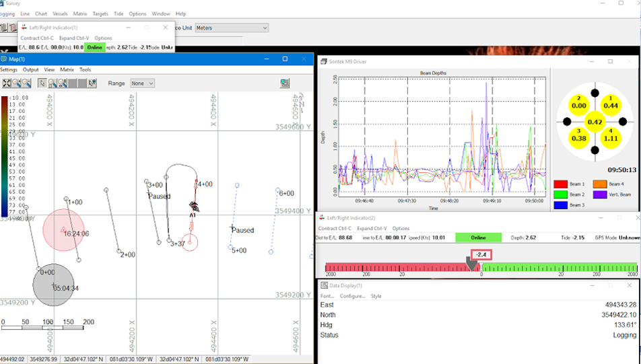Image resolution: width=641 pixels, height=364 pixels.
Task: Click beam 2 circle showing 0.00
Action: [579, 106]
